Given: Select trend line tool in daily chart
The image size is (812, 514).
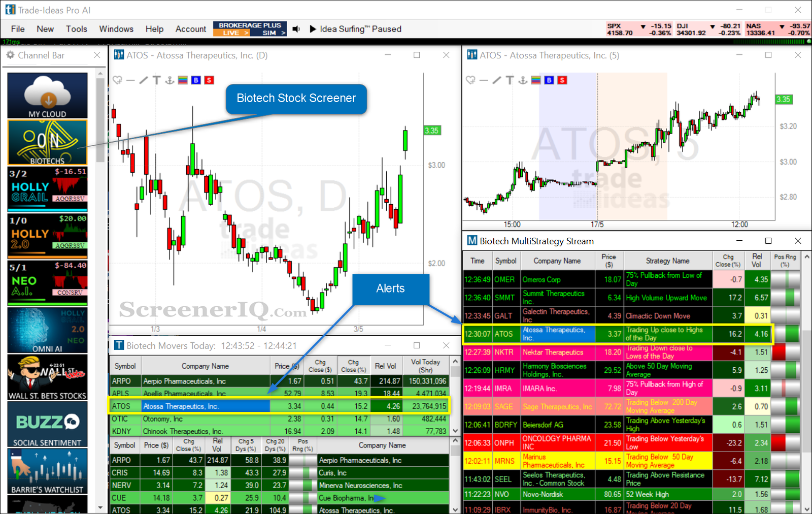Looking at the screenshot, I should [144, 80].
